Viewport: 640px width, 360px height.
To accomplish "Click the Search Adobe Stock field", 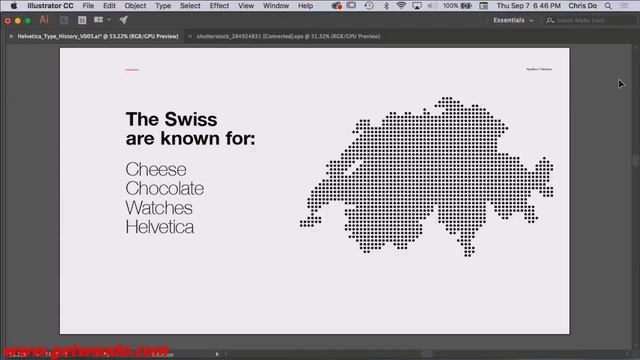I will click(x=591, y=20).
